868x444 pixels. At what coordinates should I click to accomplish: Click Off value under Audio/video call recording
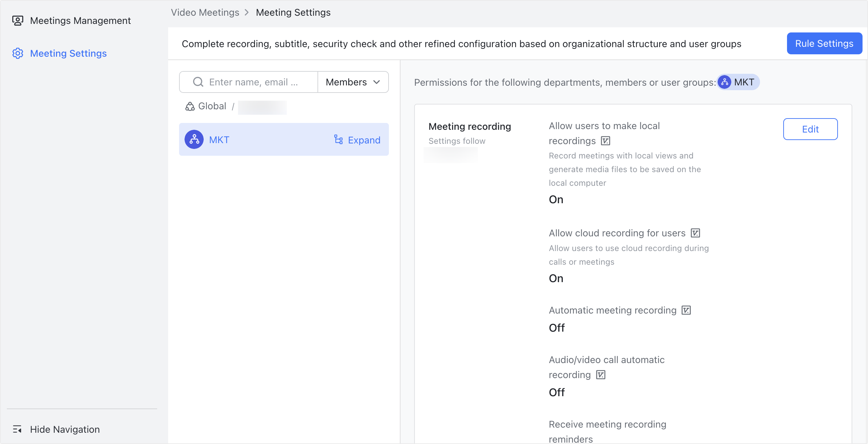click(x=557, y=392)
